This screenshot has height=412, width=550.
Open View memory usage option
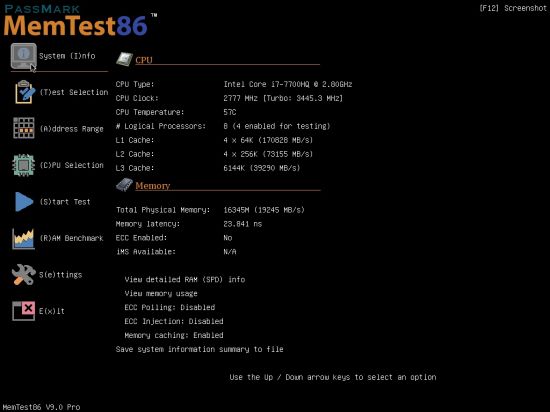pyautogui.click(x=161, y=293)
